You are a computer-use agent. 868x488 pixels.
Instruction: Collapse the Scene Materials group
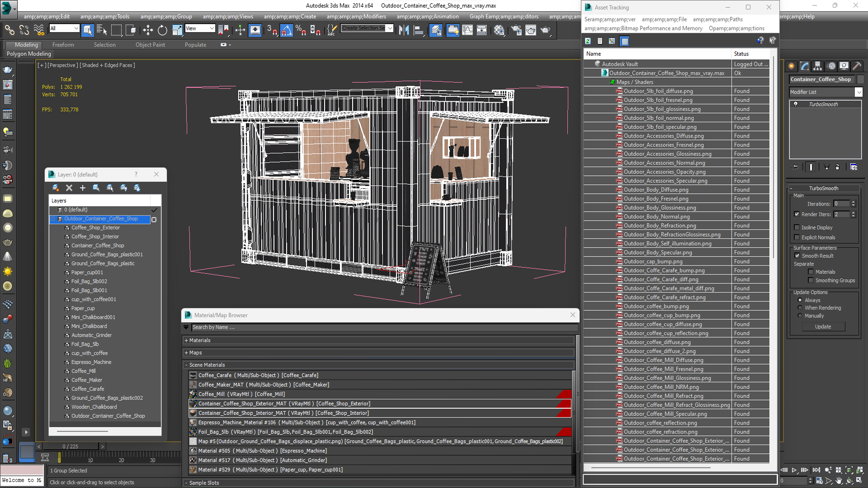(x=186, y=365)
